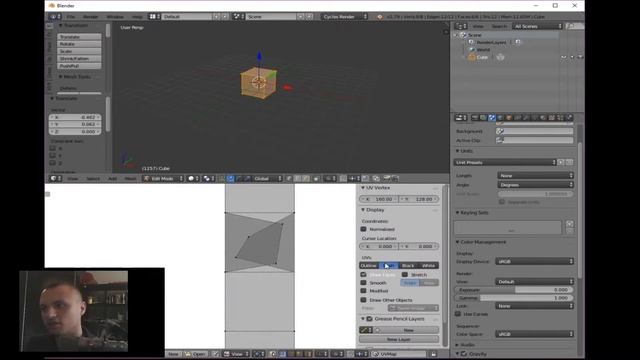Collapse the UV Vertex panel
Image resolution: width=640 pixels, height=360 pixels.
pyautogui.click(x=362, y=188)
